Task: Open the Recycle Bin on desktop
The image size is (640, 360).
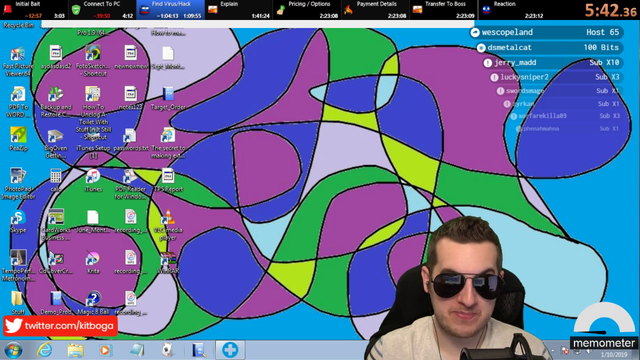Action: 18,25
